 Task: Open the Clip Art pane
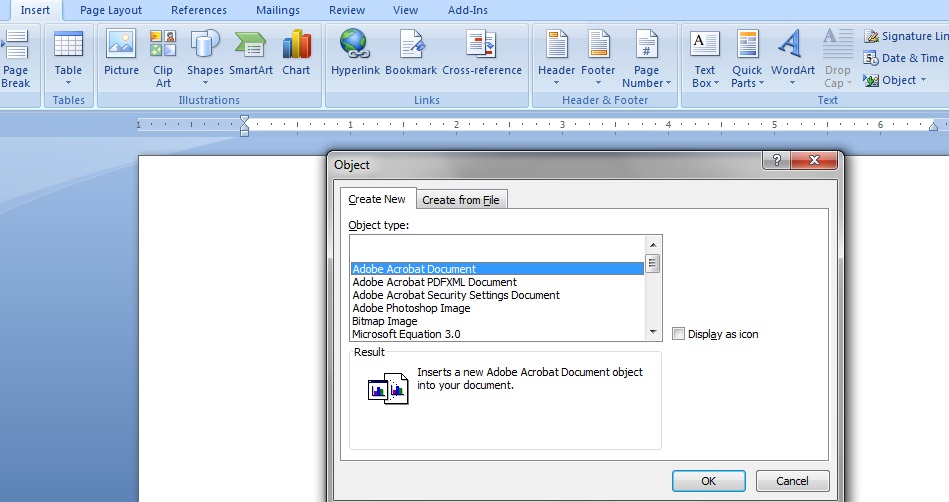163,59
